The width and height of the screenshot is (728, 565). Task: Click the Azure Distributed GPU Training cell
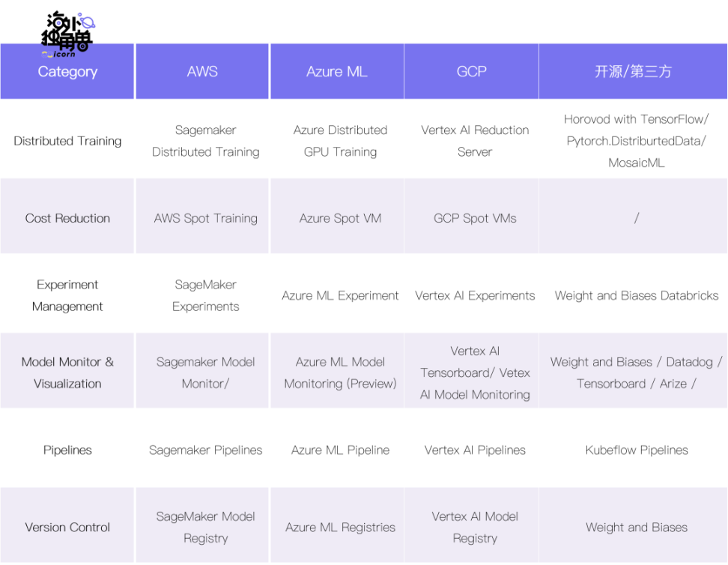coord(340,141)
